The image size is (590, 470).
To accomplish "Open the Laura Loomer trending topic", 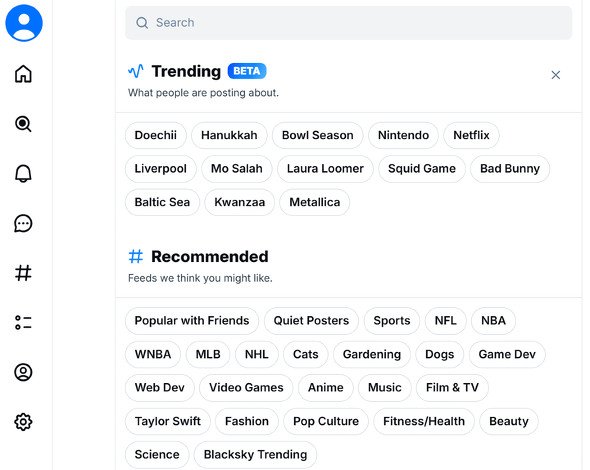I will [x=325, y=169].
